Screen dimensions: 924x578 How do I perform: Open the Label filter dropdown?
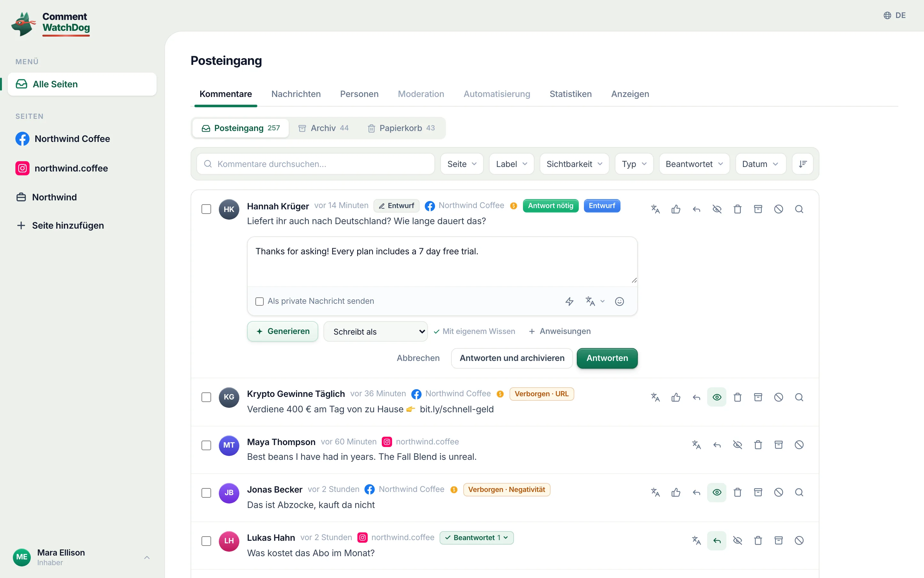(511, 164)
